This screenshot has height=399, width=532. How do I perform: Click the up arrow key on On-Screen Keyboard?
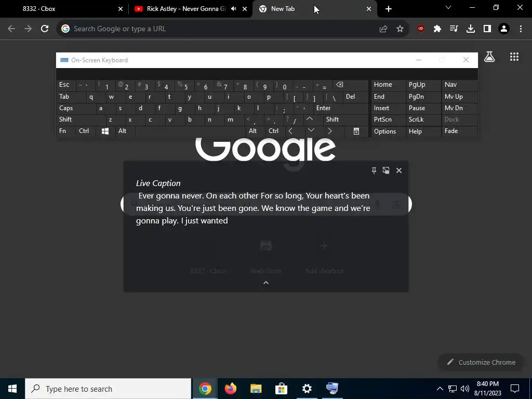click(310, 119)
